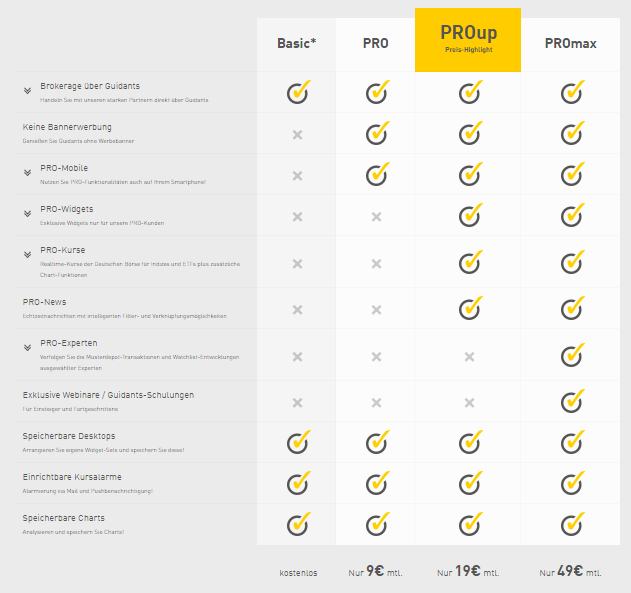
Task: Select the PROmax plan header
Action: pyautogui.click(x=570, y=43)
